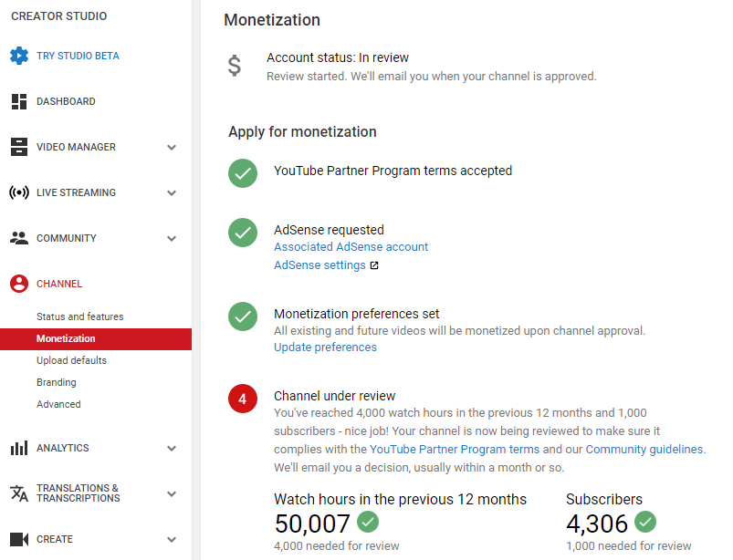This screenshot has height=560, width=733.
Task: Click the red step 4 circle
Action: 243,399
